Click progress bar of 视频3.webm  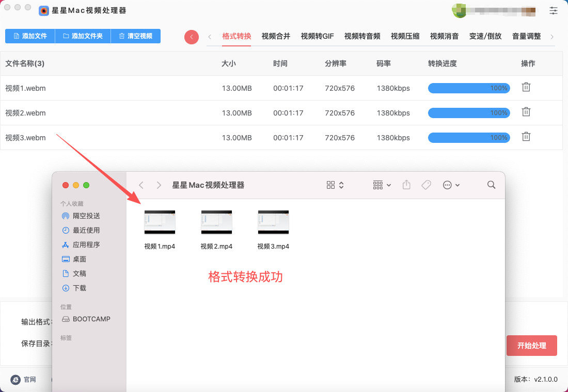[x=469, y=138]
